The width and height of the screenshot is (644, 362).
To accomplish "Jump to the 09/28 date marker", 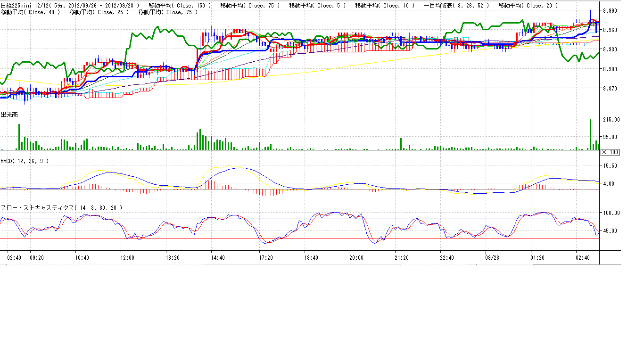I will coord(492,258).
